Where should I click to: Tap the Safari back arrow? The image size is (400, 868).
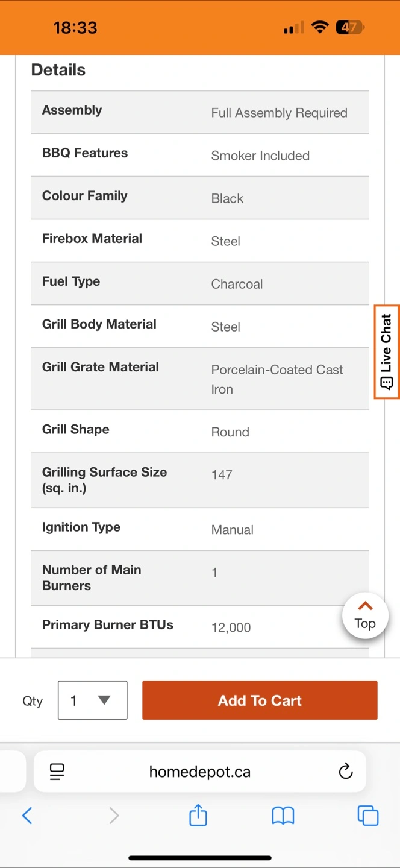coord(27,816)
